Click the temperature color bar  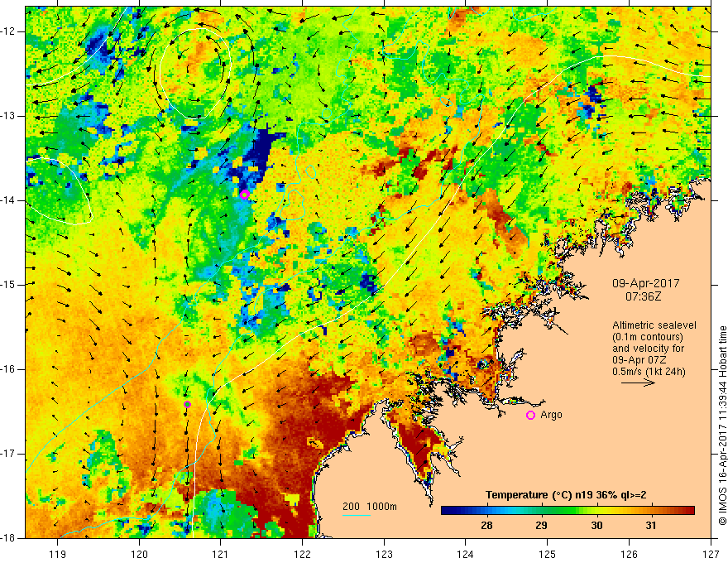point(568,511)
